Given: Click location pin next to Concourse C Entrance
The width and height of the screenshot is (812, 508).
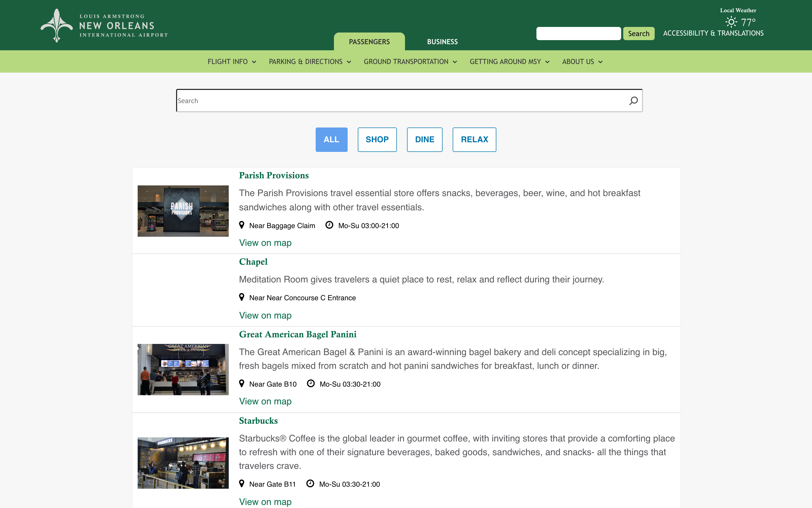Looking at the screenshot, I should pyautogui.click(x=242, y=297).
